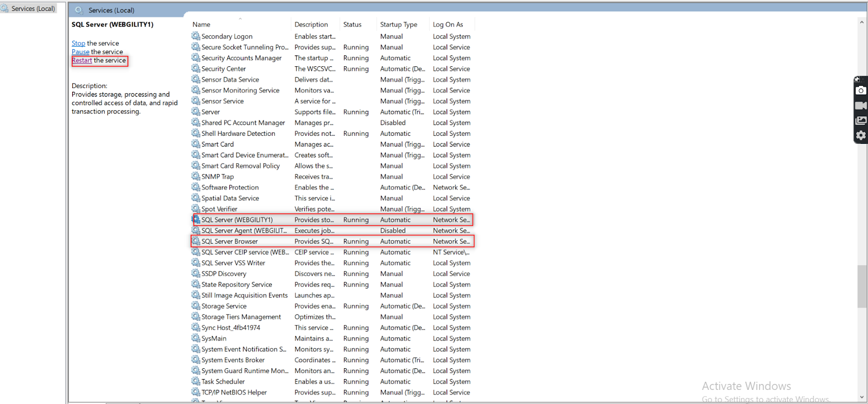
Task: Click the Services (Local) icon in header bar
Action: point(79,10)
